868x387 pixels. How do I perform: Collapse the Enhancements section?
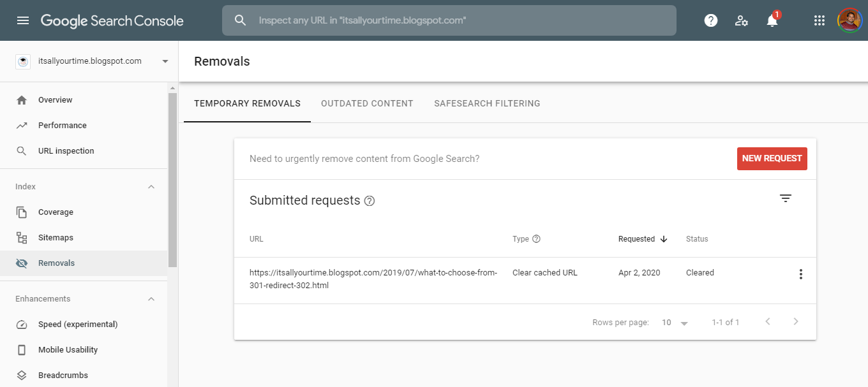[151, 299]
